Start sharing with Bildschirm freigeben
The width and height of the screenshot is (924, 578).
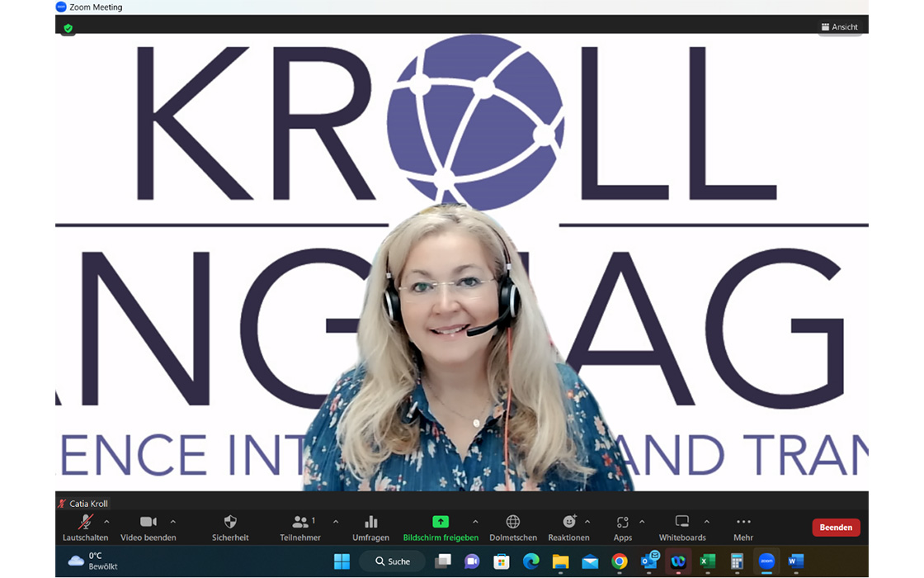441,528
